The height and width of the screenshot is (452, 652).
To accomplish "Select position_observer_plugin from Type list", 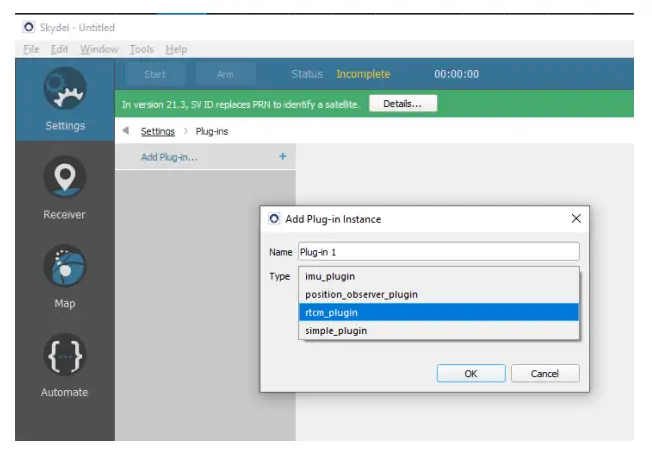I will click(439, 294).
